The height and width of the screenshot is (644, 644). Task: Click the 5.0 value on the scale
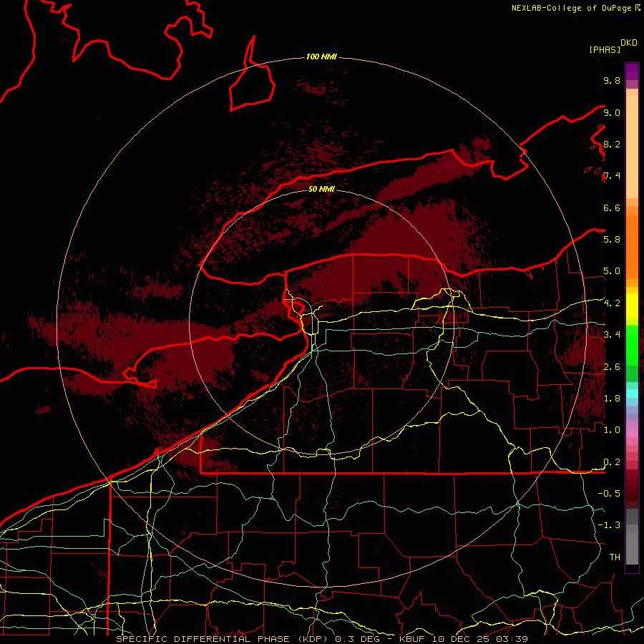click(612, 271)
